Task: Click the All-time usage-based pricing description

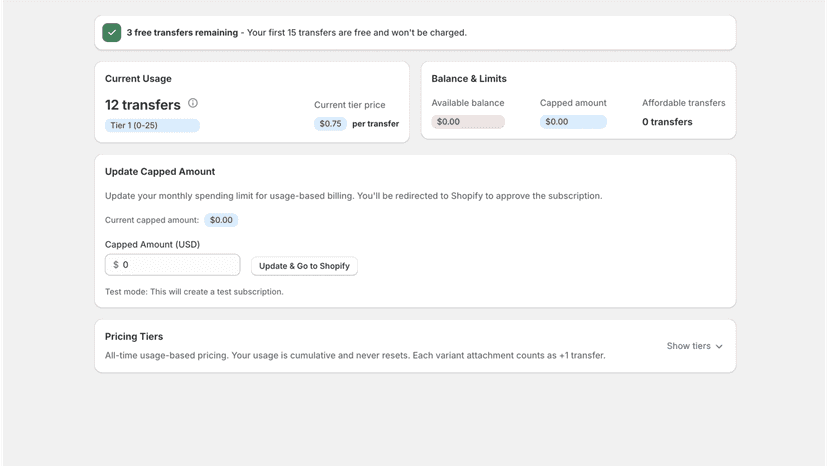Action: 355,356
